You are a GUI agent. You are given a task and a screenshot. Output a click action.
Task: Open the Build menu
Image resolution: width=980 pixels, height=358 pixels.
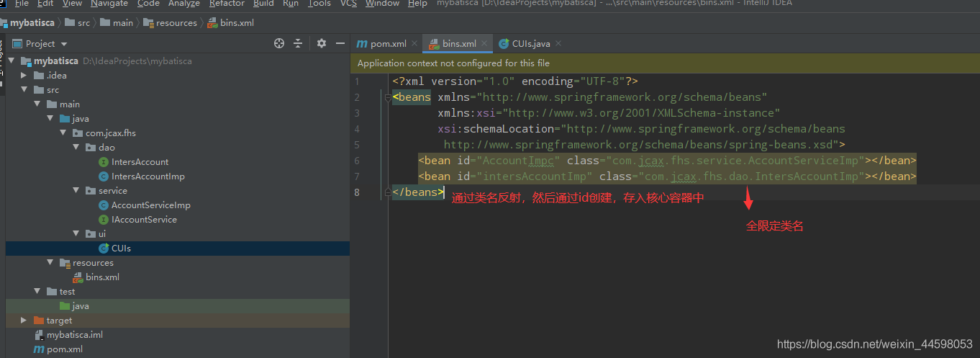tap(263, 3)
